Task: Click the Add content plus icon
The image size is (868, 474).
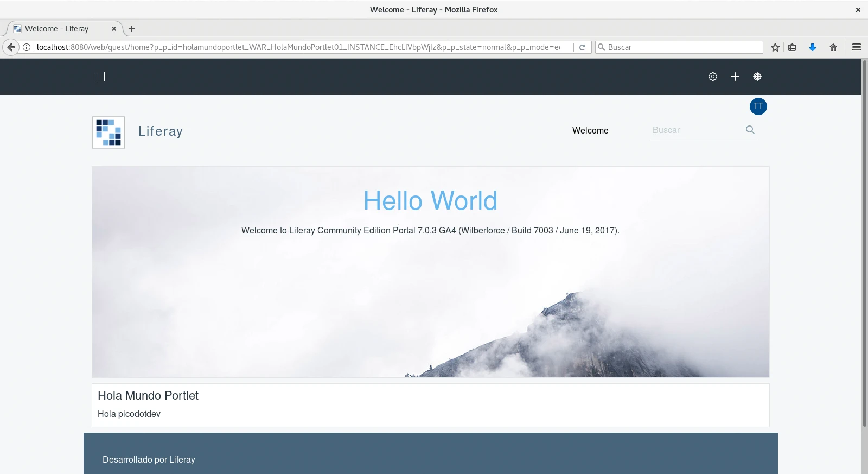Action: (735, 77)
